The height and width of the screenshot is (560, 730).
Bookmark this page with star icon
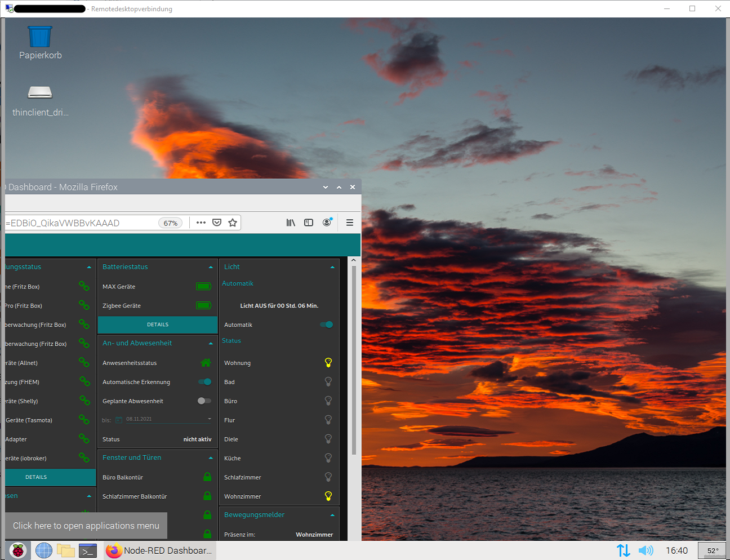click(x=233, y=223)
